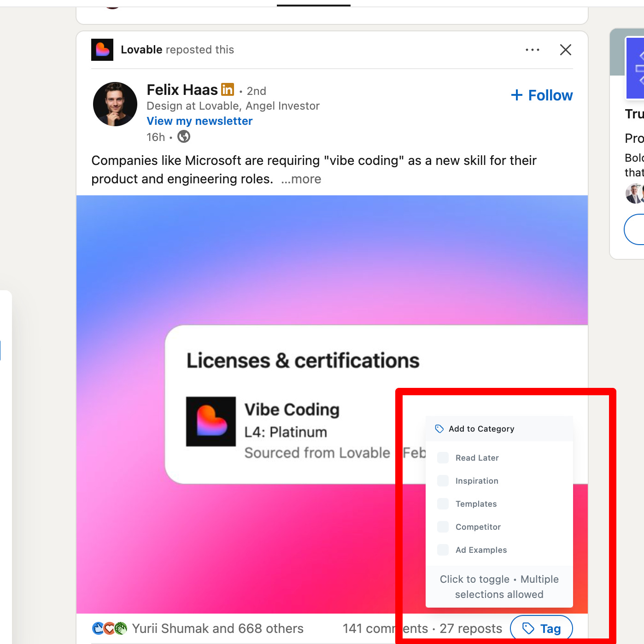The width and height of the screenshot is (644, 644).
Task: Click the Add to Category tag icon
Action: pos(439,429)
